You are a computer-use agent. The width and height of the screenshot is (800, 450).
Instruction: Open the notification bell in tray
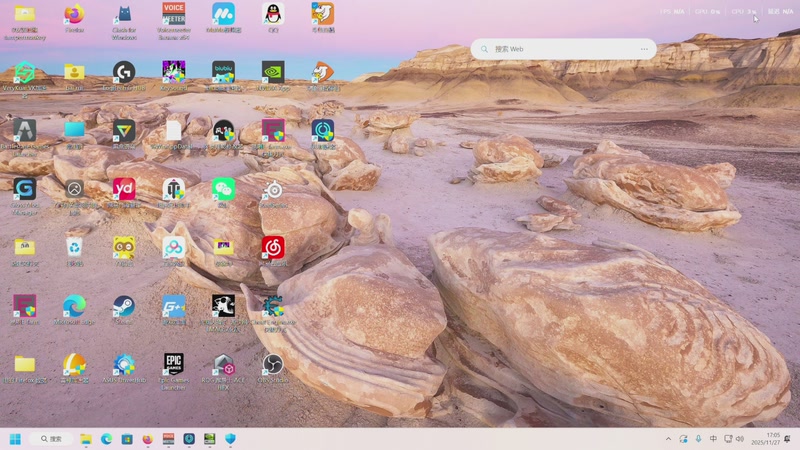pos(788,439)
